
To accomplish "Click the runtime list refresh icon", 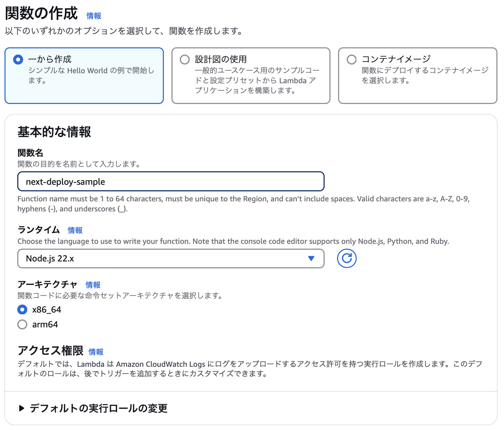I will click(x=347, y=258).
